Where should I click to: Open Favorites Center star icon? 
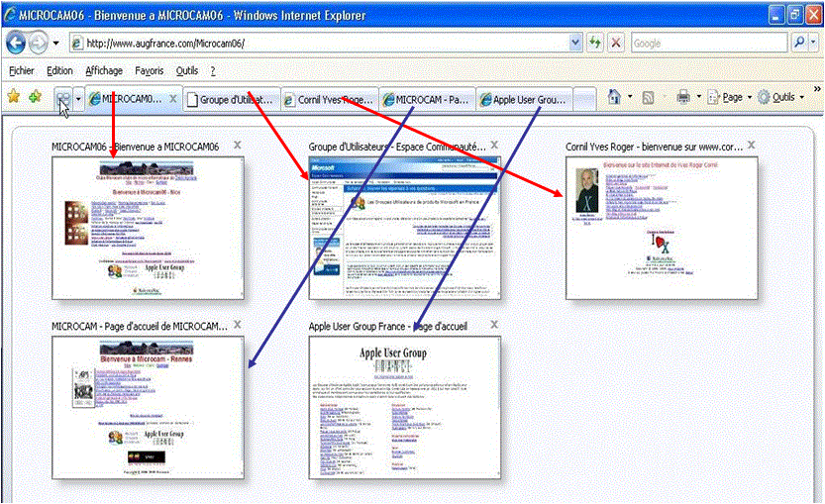(14, 97)
